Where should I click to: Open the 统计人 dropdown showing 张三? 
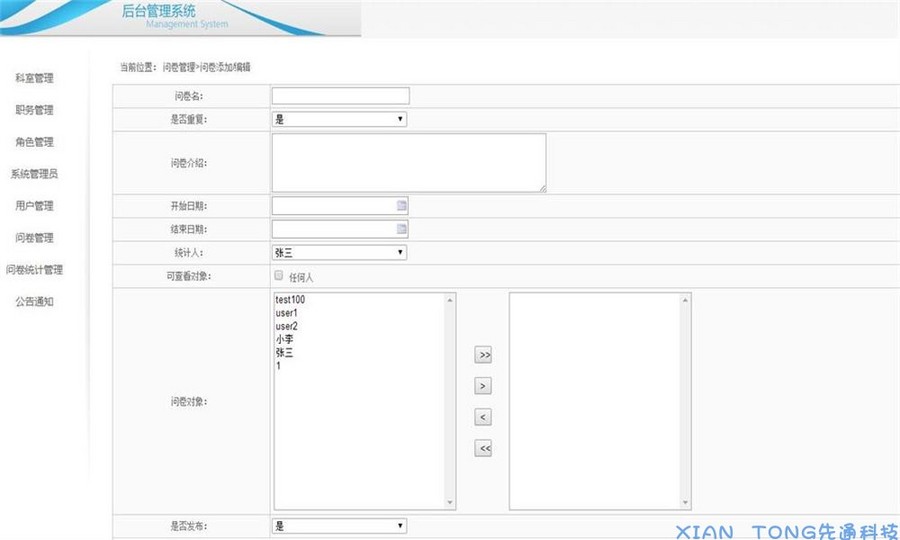(339, 252)
